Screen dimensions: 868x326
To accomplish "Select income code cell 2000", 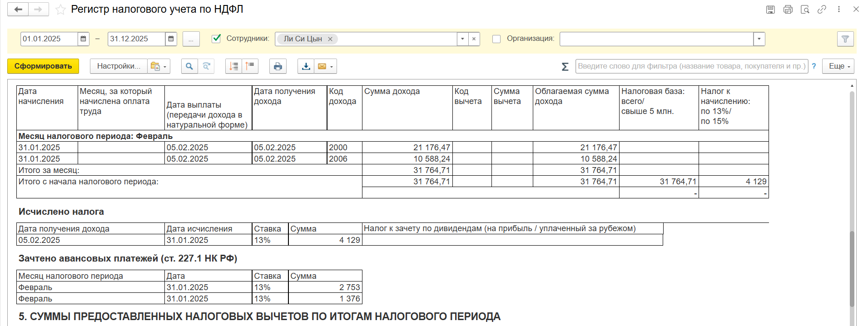I will tap(345, 148).
